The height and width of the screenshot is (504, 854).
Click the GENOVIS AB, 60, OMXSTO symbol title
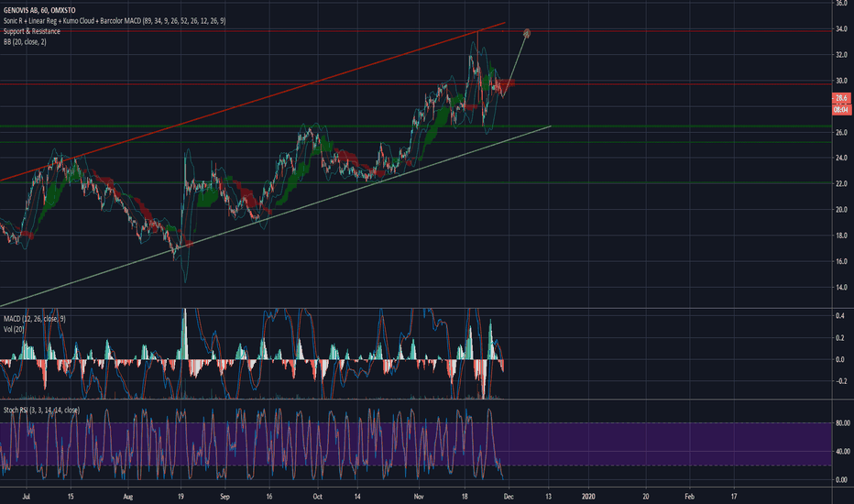tap(39, 10)
